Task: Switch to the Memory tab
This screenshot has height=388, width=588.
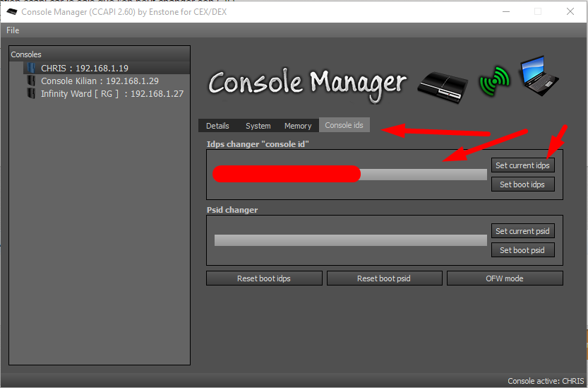Action: tap(298, 126)
